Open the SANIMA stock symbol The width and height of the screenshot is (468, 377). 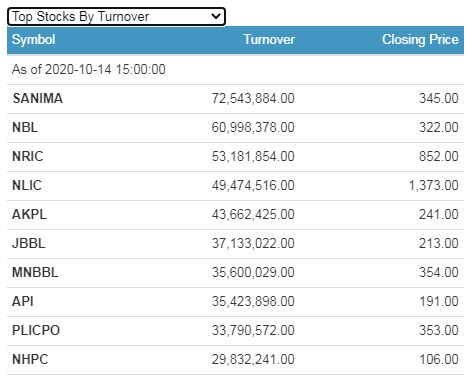click(x=37, y=98)
